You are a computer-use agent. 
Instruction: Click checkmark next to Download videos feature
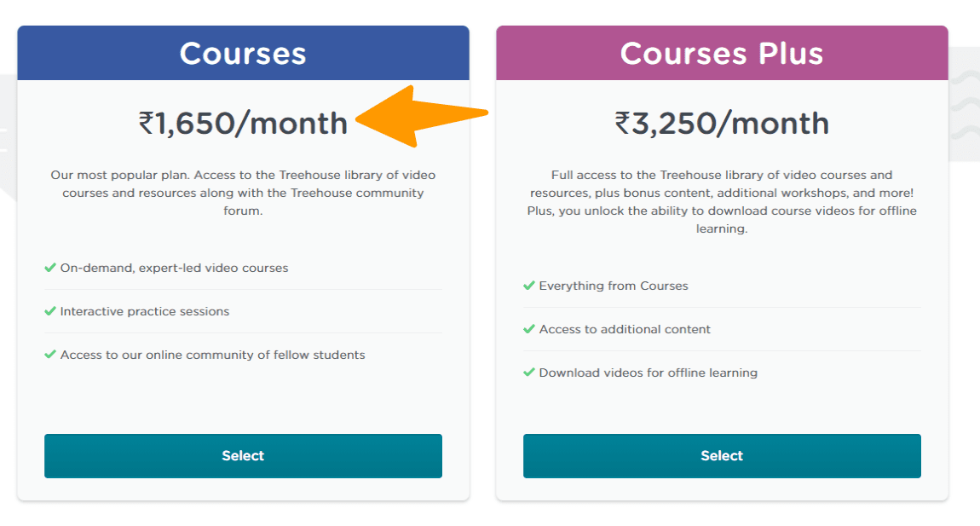529,373
